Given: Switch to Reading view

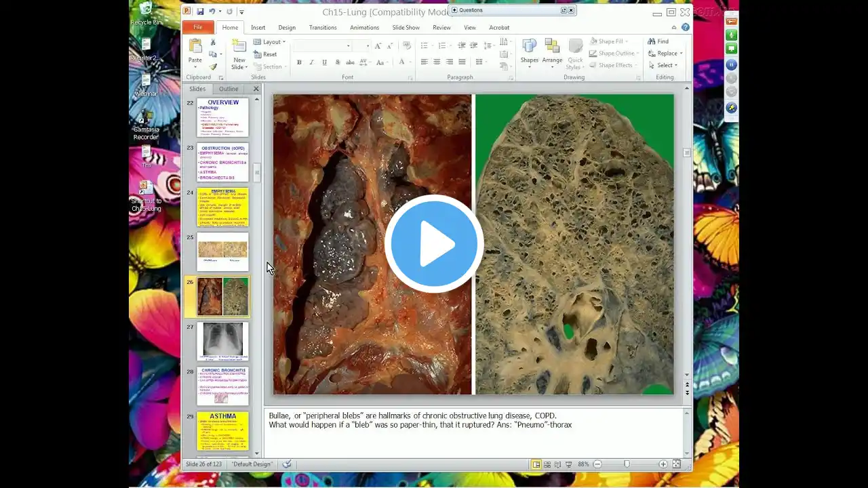Looking at the screenshot, I should [x=558, y=464].
